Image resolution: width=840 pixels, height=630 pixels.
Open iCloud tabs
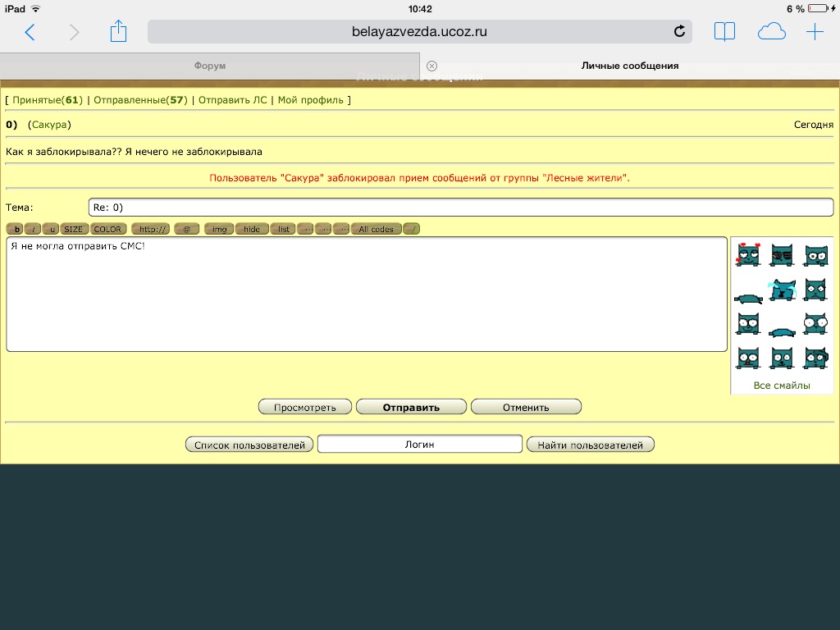[771, 32]
